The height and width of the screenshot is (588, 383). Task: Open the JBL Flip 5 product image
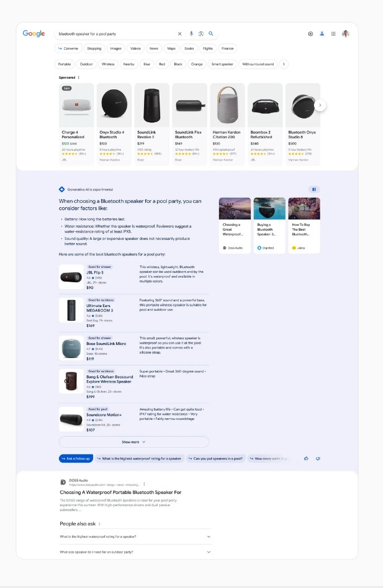71,277
